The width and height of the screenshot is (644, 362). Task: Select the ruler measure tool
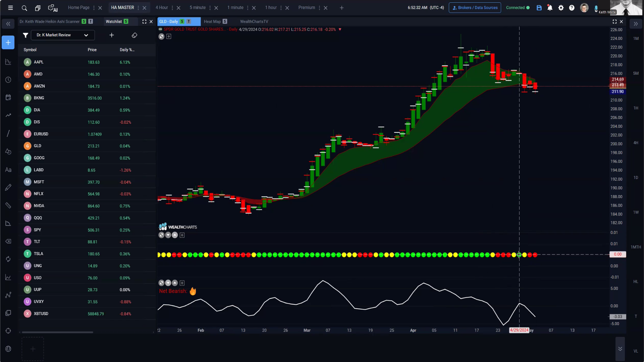pos(8,205)
